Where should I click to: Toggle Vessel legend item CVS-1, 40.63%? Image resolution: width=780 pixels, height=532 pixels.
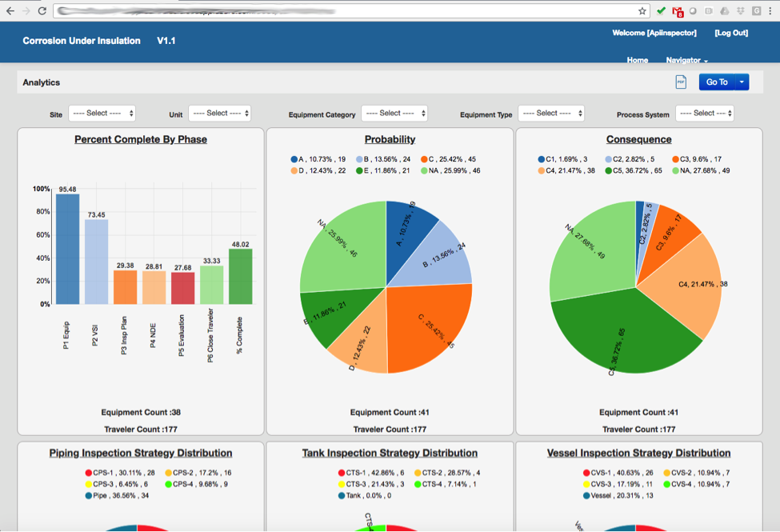618,473
